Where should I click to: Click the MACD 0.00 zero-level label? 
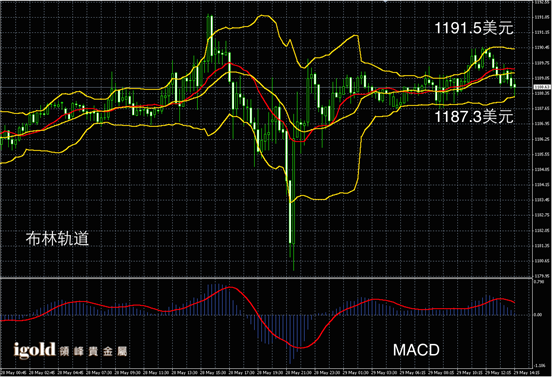pyautogui.click(x=538, y=315)
